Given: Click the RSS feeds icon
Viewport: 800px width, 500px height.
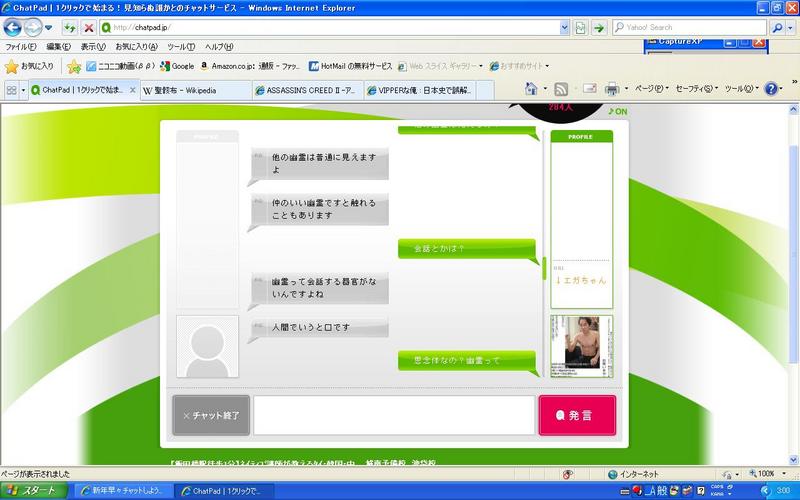Looking at the screenshot, I should point(561,89).
